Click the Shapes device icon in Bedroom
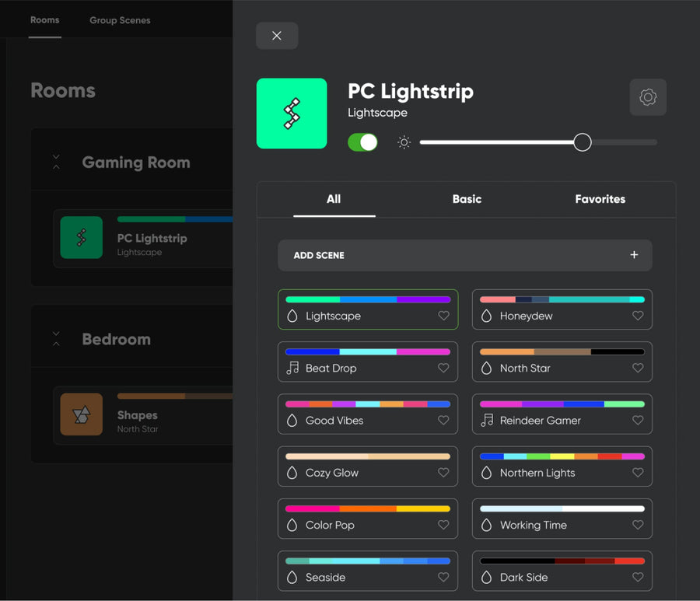 pyautogui.click(x=81, y=414)
